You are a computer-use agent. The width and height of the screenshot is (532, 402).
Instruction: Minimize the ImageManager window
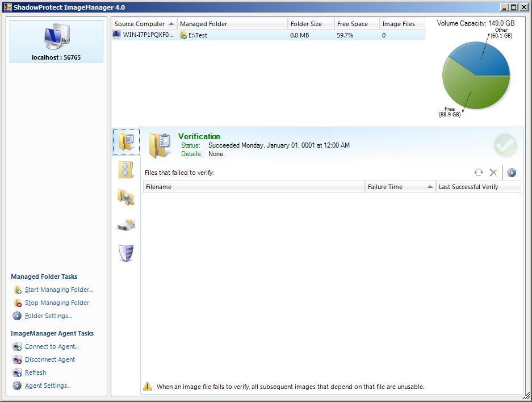(x=505, y=7)
